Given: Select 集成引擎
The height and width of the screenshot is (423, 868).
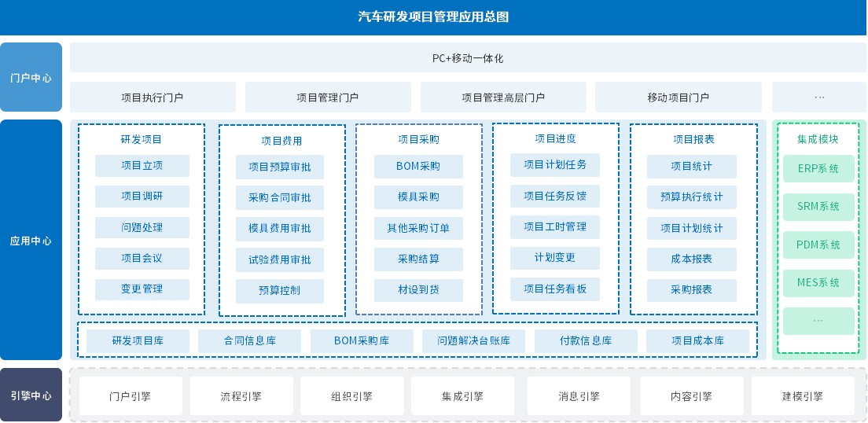Looking at the screenshot, I should [463, 396].
